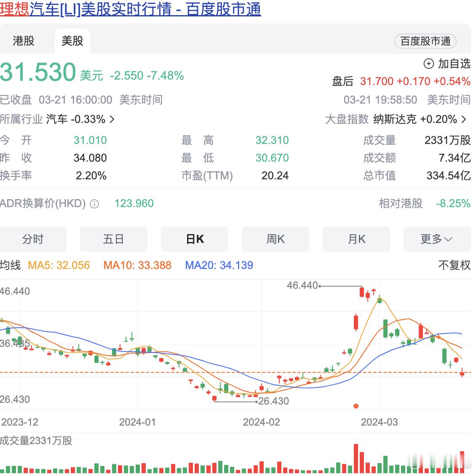The image size is (476, 474).
Task: Click the ADR price 123.960
Action: pos(134,203)
